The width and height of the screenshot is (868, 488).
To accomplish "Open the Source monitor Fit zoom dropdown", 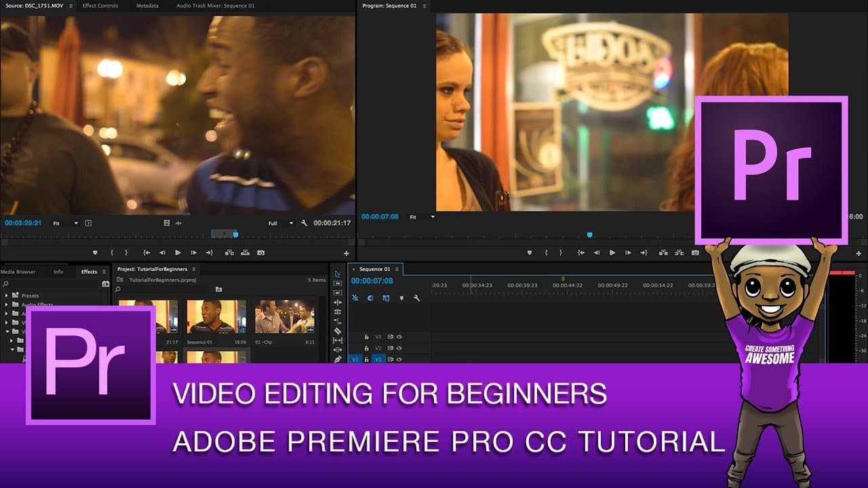I will (66, 223).
